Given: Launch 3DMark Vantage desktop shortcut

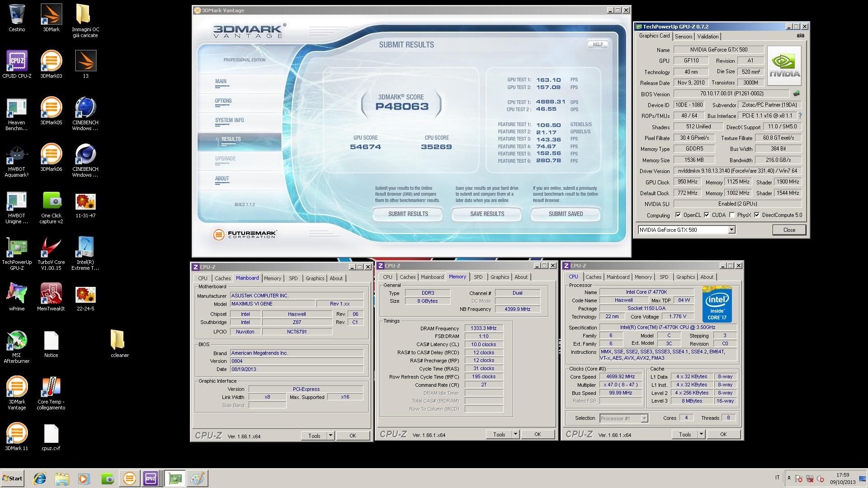Looking at the screenshot, I should pos(17,393).
